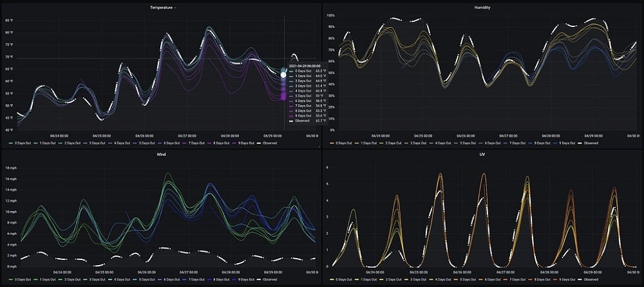The height and width of the screenshot is (287, 644).
Task: Click '1 Days Out' color line in Humidity legend
Action: tap(357, 142)
